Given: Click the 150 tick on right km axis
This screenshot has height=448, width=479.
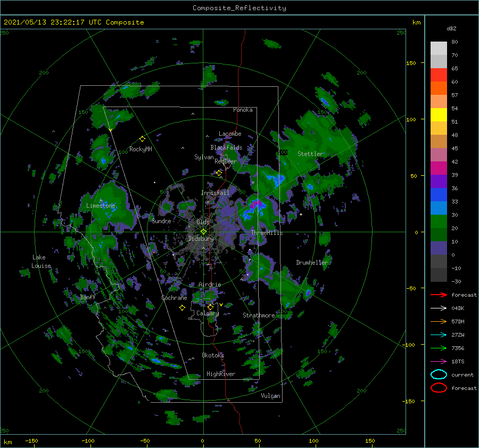Looking at the screenshot, I should (x=411, y=63).
